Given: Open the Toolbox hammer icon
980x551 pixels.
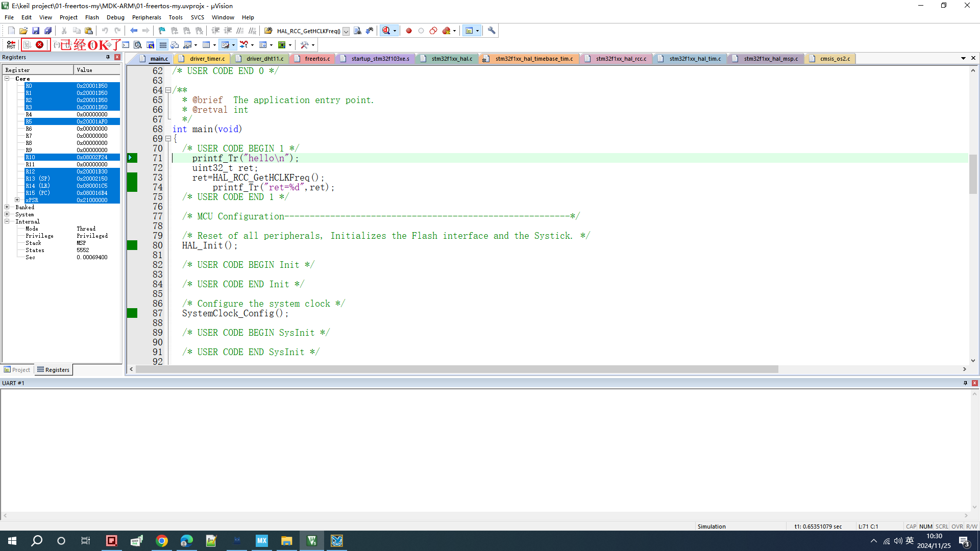Looking at the screenshot, I should [x=305, y=45].
